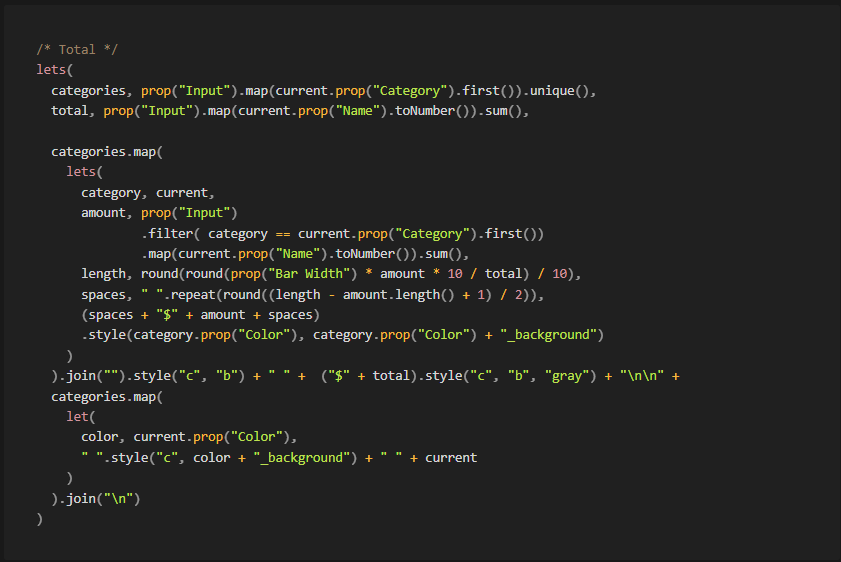841x562 pixels.
Task: Click the first "categories.map(" call below total
Action: coord(107,152)
